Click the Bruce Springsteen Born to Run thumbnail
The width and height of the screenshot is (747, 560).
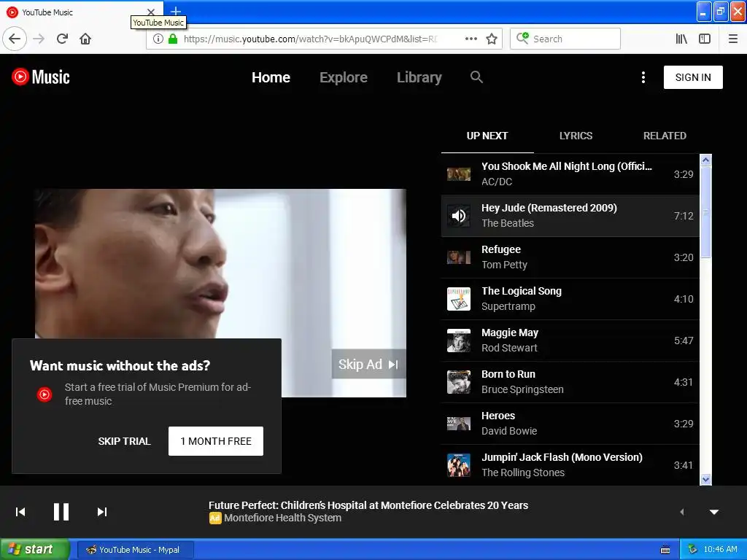[459, 382]
